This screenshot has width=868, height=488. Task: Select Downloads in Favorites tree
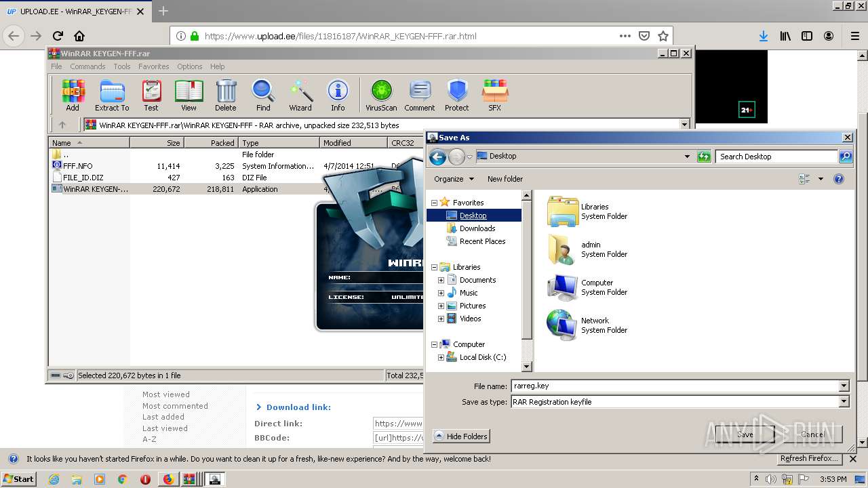coord(477,228)
